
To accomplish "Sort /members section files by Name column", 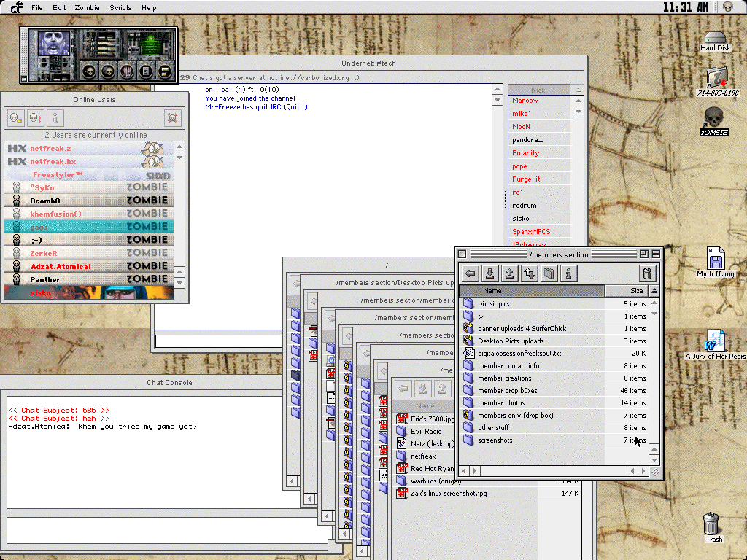I will (x=532, y=290).
